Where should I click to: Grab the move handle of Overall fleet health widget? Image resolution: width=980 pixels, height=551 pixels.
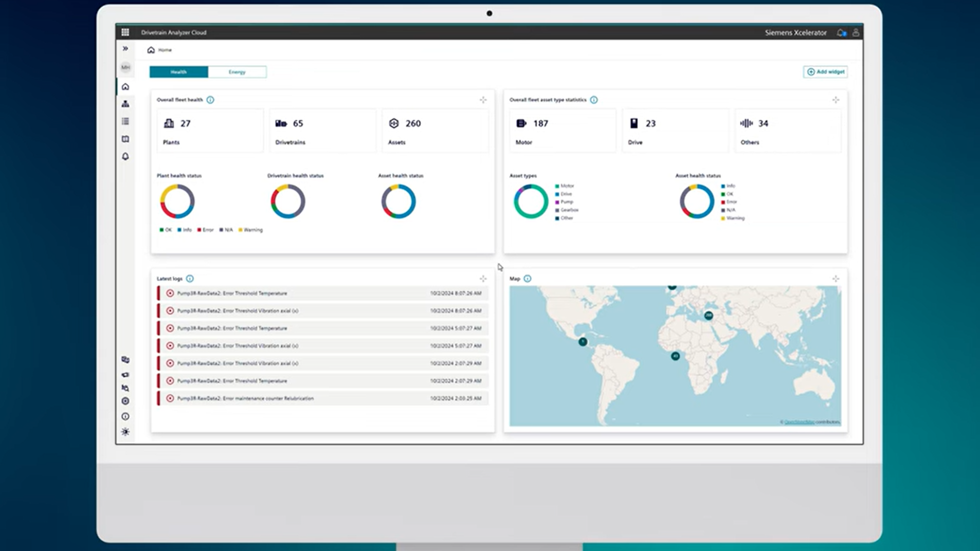(x=483, y=100)
